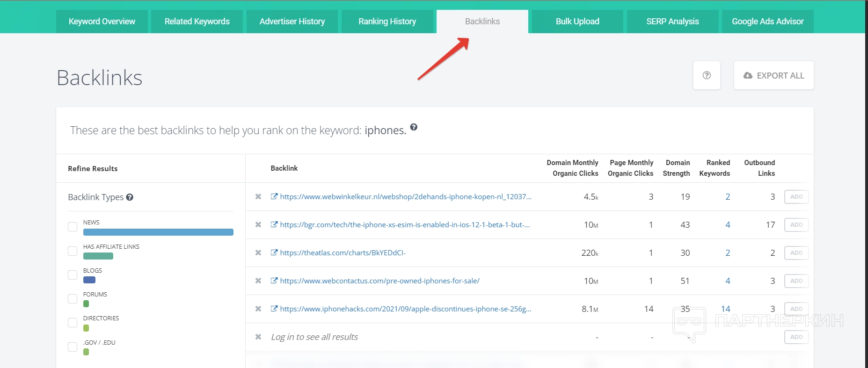The height and width of the screenshot is (368, 868).
Task: Toggle the BLOGS filter checkbox
Action: [x=73, y=275]
